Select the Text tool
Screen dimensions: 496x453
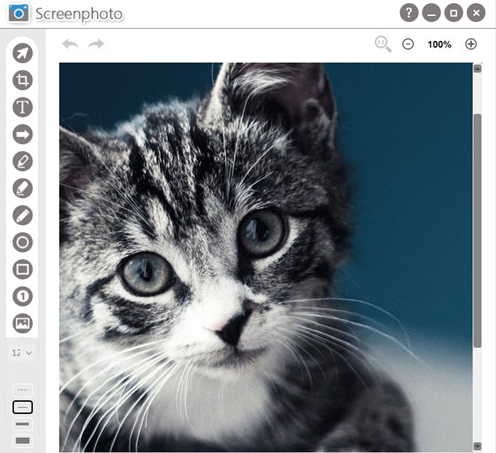23,107
